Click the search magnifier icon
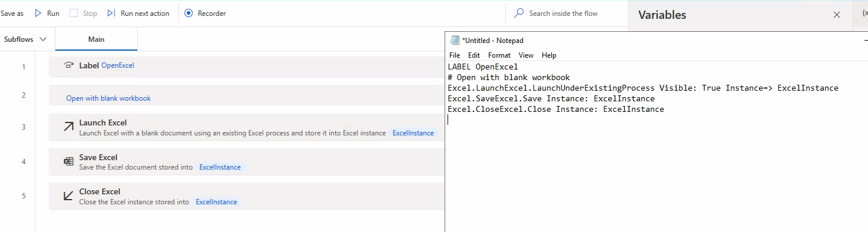This screenshot has width=868, height=232. pyautogui.click(x=519, y=12)
